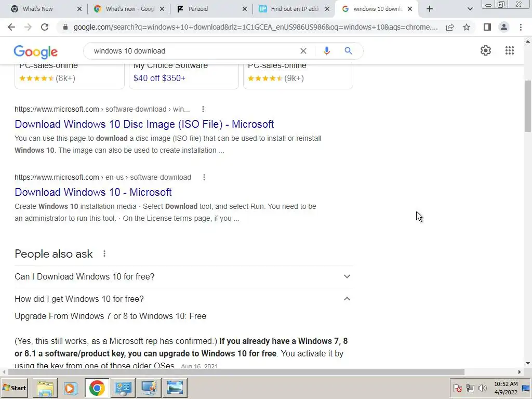532x399 pixels.
Task: Click the People also ask heading
Action: 54,254
